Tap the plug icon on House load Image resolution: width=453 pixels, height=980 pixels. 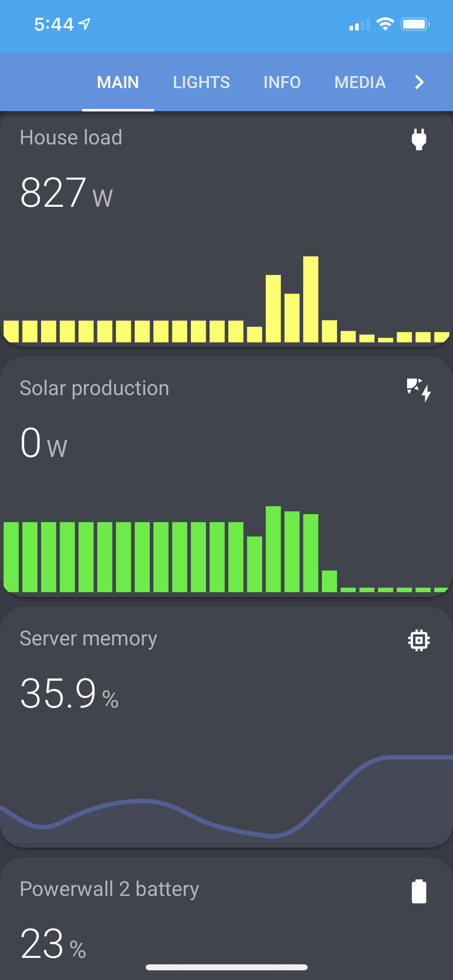point(419,139)
